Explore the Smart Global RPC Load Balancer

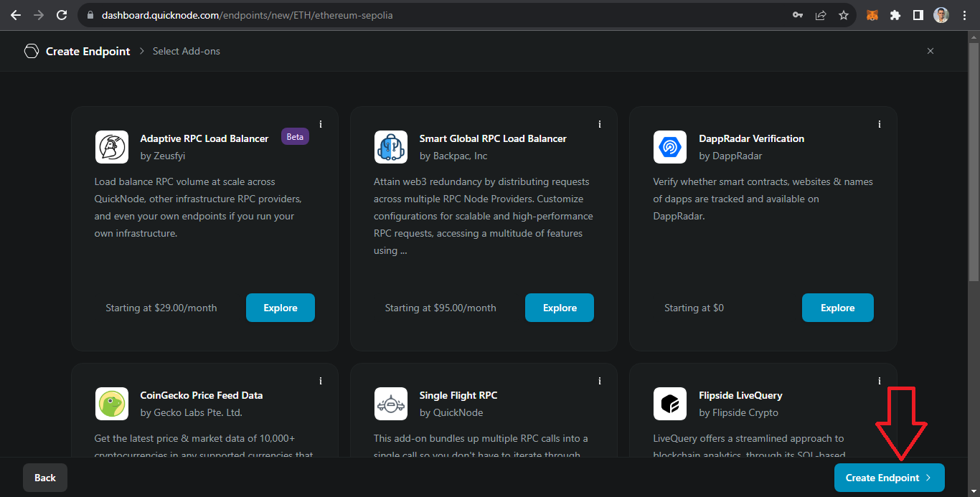(x=560, y=308)
